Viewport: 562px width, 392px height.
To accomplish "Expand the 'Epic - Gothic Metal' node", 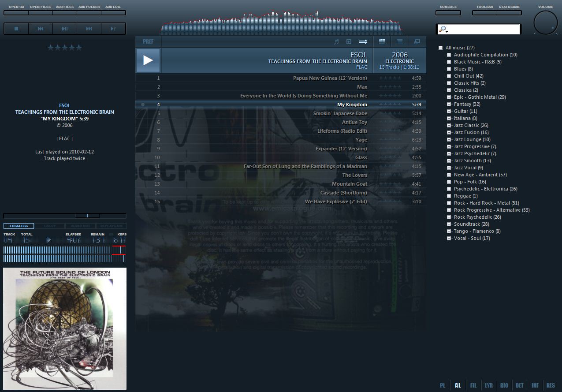I will [449, 97].
